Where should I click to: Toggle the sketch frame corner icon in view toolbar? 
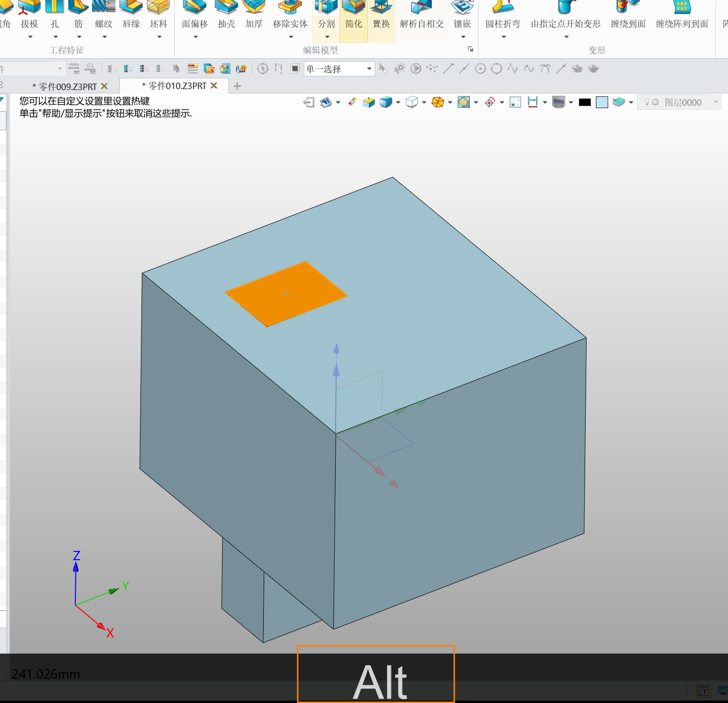click(x=515, y=102)
